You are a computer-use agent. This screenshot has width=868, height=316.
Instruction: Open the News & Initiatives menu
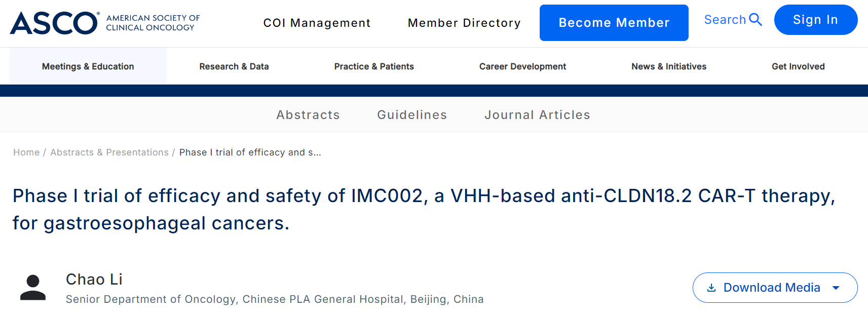[669, 66]
